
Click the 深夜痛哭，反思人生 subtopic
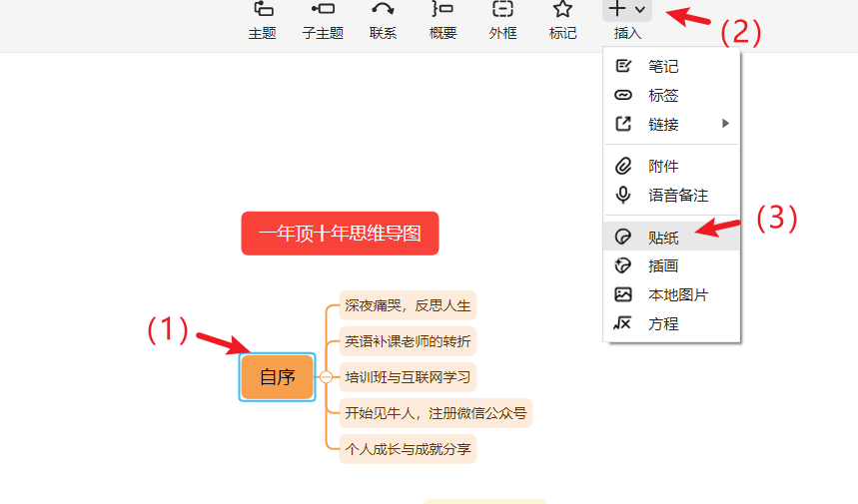[x=408, y=305]
